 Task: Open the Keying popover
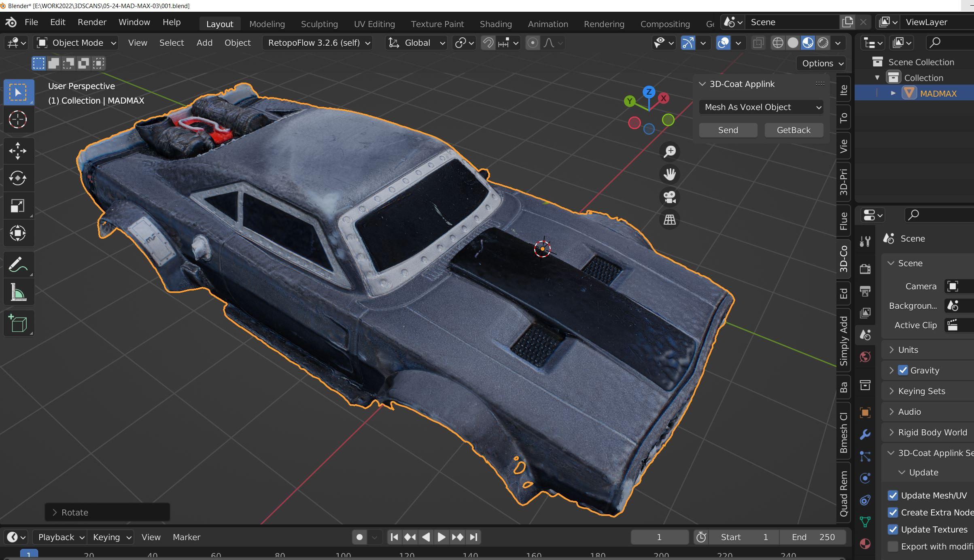[111, 537]
